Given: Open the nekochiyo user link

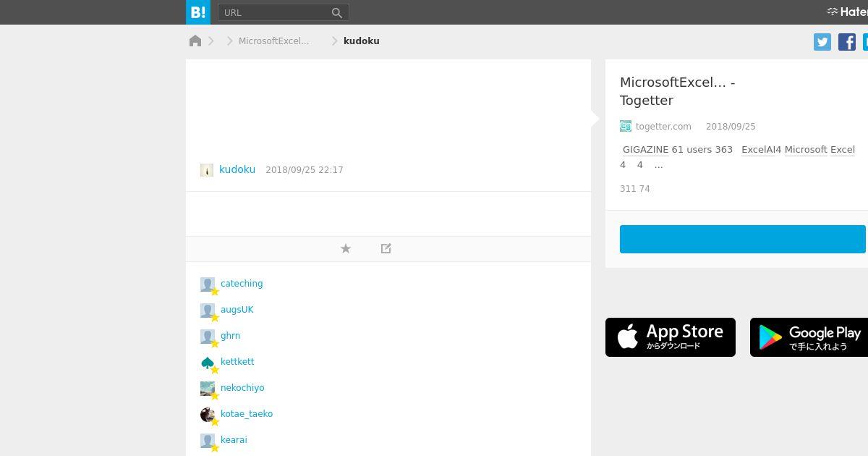Looking at the screenshot, I should [x=242, y=388].
